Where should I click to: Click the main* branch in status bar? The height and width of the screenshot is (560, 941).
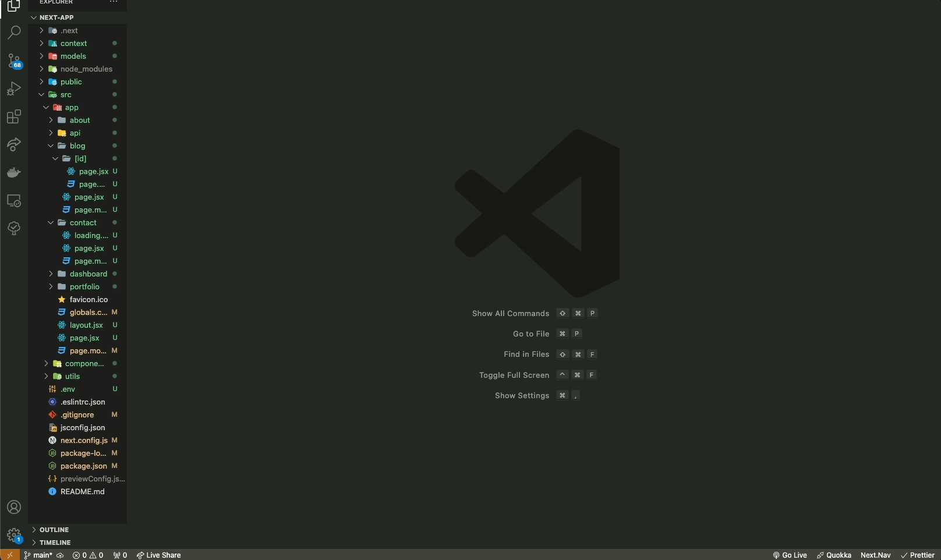tap(38, 555)
